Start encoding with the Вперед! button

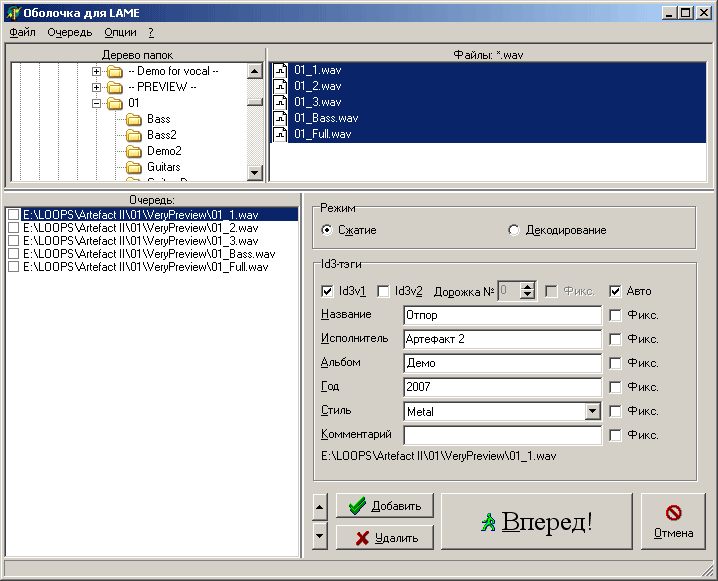point(537,521)
